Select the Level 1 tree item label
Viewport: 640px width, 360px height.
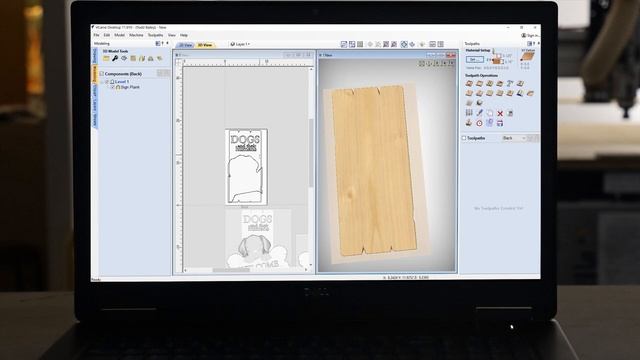tap(122, 82)
